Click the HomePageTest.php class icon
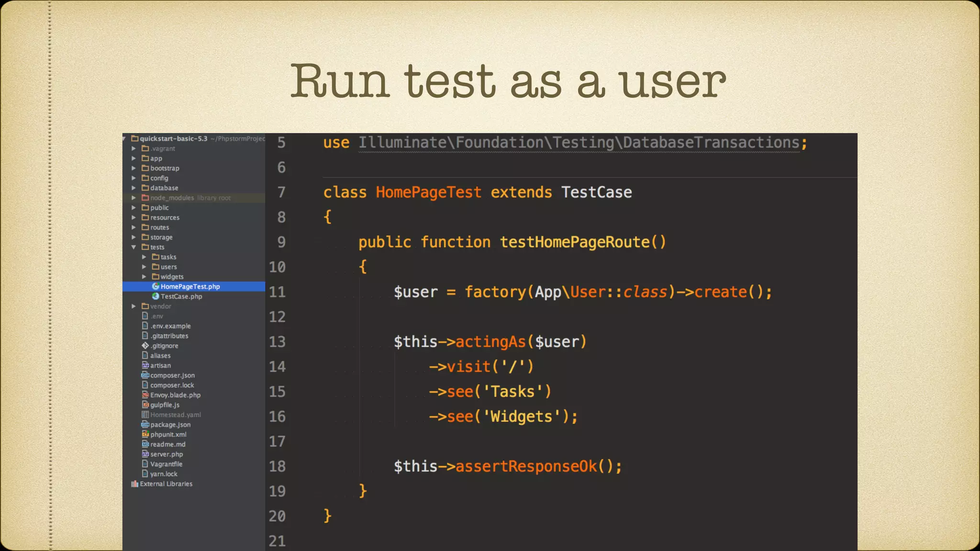The width and height of the screenshot is (980, 551). 156,287
